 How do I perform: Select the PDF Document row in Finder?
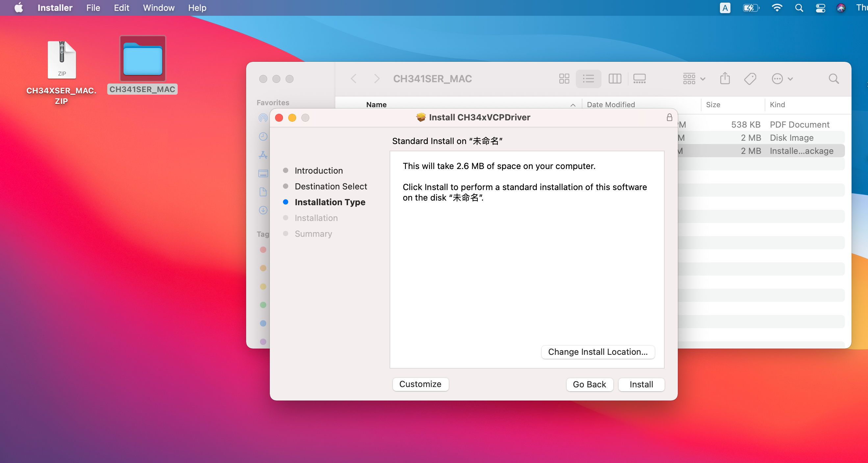(x=761, y=124)
